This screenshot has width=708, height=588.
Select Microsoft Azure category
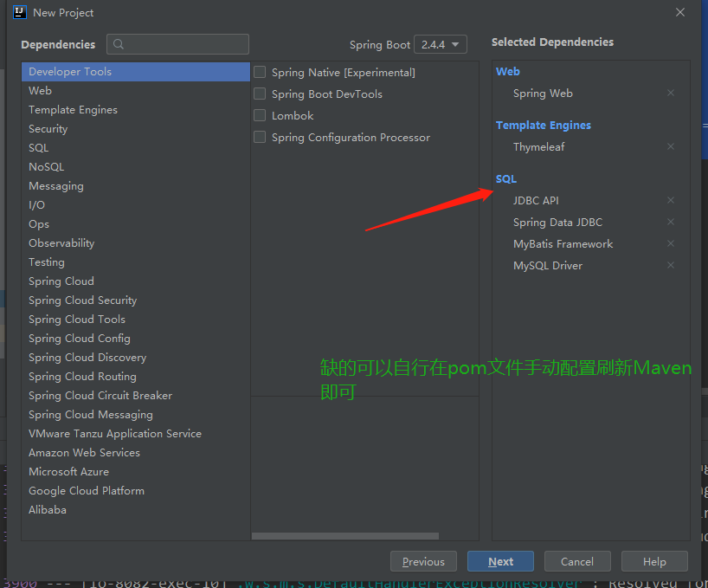[136, 471]
